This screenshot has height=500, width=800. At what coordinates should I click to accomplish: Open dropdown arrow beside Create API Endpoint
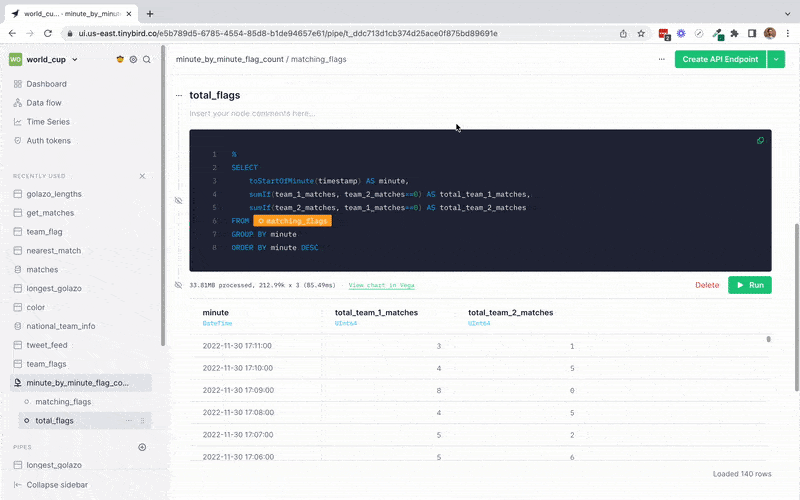coord(775,60)
